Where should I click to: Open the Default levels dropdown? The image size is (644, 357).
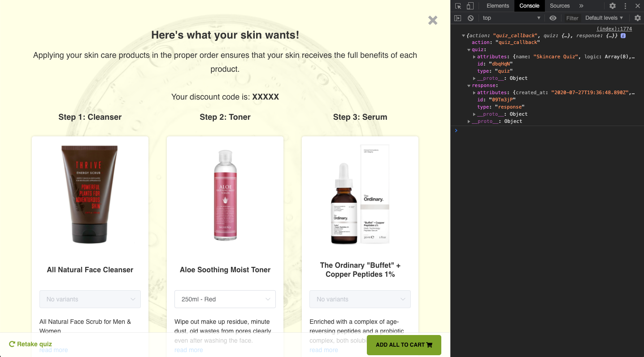(x=604, y=18)
